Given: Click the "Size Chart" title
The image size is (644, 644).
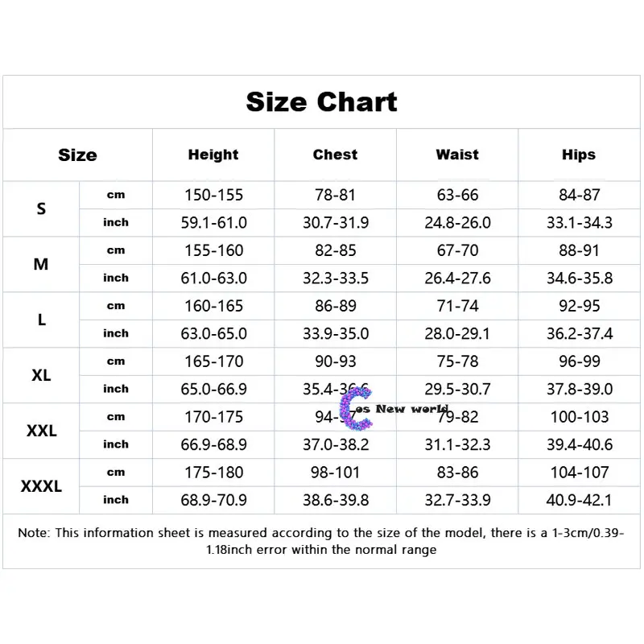Looking at the screenshot, I should point(321,102).
